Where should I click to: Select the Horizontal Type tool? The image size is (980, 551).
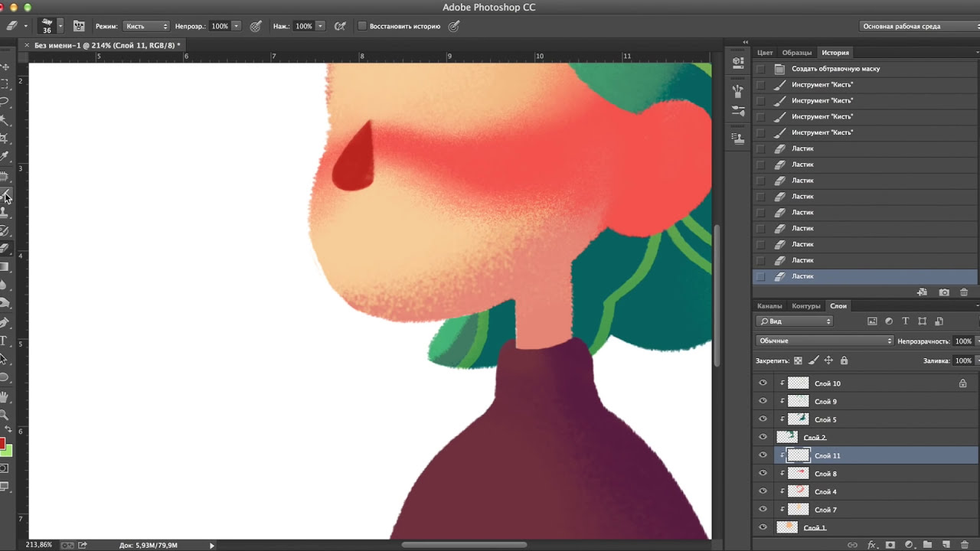(x=4, y=341)
